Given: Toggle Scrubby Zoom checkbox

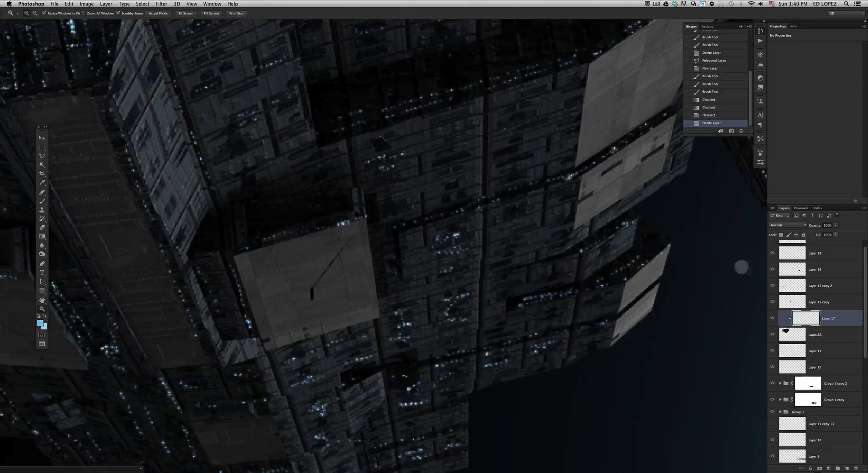Looking at the screenshot, I should tap(118, 13).
